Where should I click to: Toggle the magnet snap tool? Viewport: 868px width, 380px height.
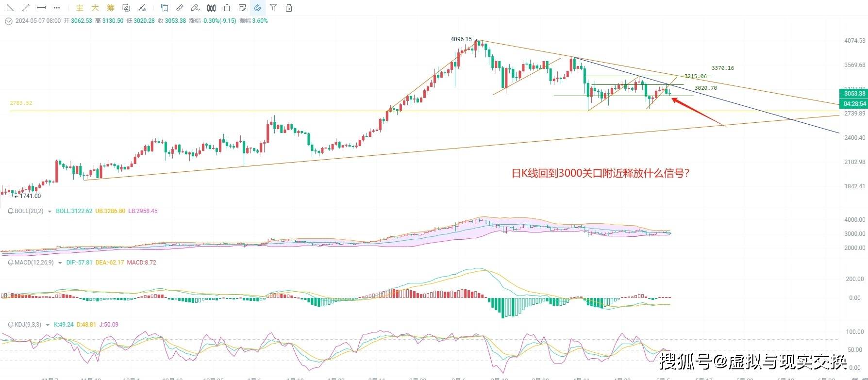pos(258,8)
